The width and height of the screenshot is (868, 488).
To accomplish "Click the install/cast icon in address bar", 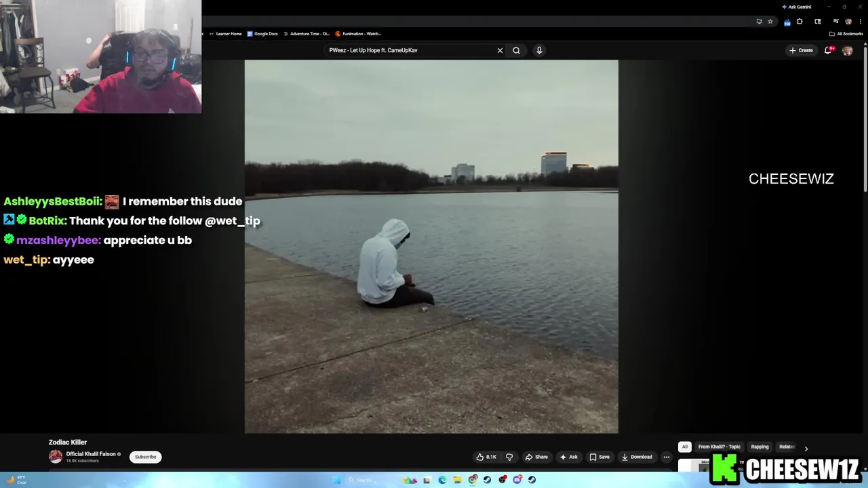I will pos(759,22).
